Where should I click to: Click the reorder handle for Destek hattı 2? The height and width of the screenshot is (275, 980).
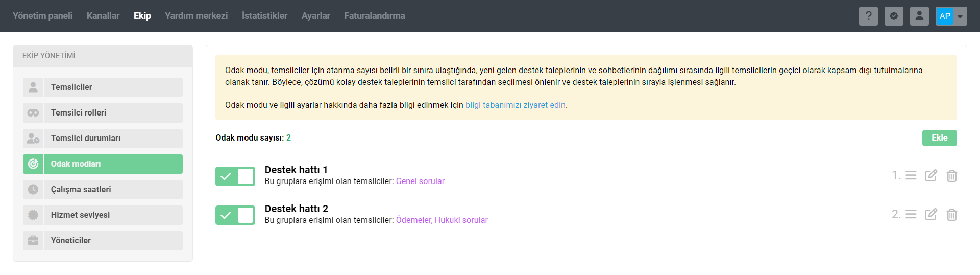tap(911, 214)
